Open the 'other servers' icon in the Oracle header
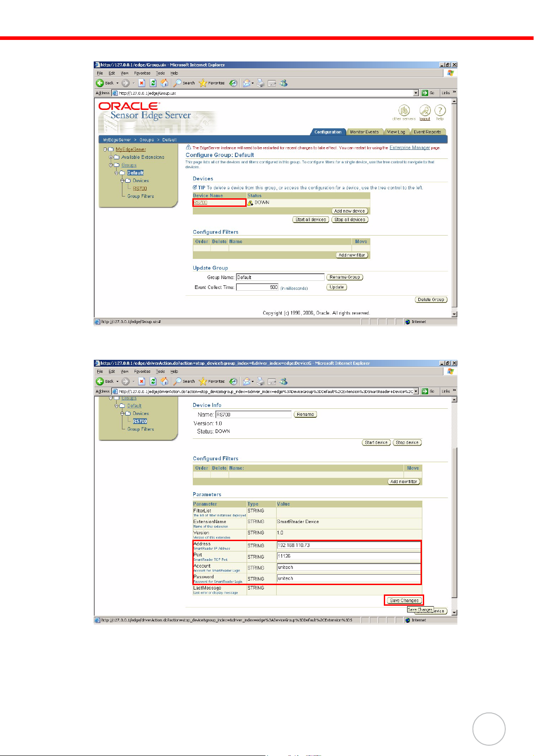Image resolution: width=534 pixels, height=756 pixels. tap(404, 110)
